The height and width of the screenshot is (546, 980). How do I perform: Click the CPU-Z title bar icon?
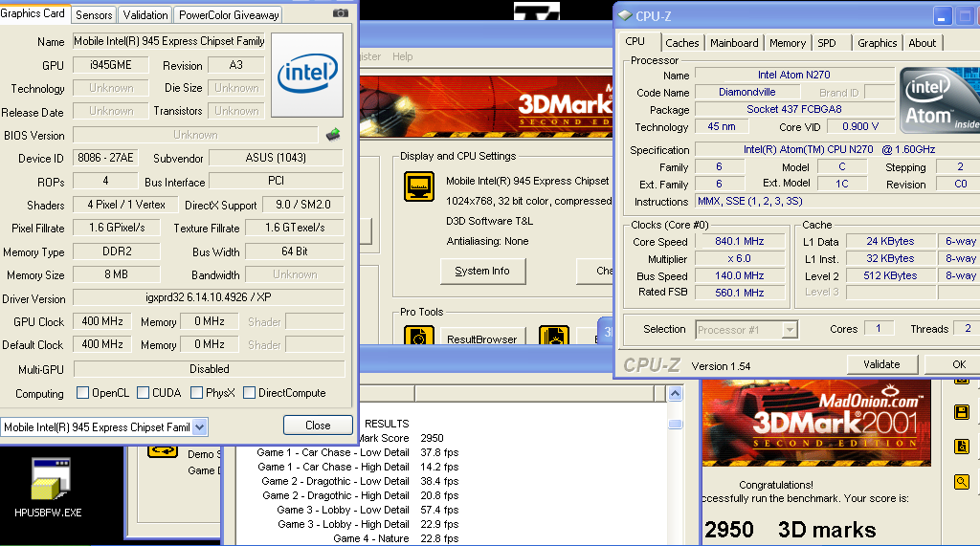(625, 15)
